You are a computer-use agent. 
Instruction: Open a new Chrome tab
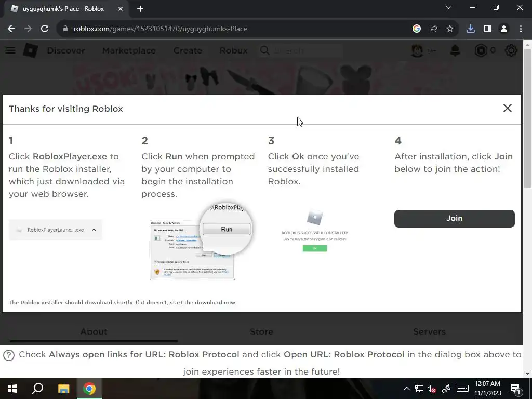click(x=140, y=9)
